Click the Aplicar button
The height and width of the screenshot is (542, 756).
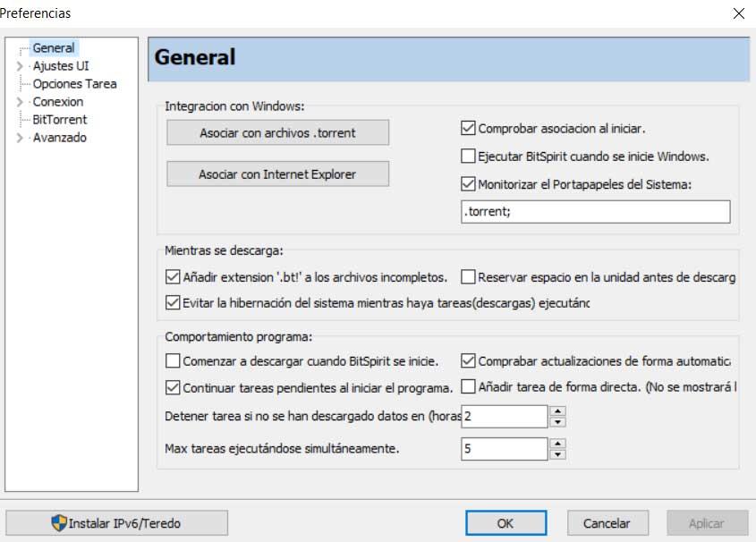pyautogui.click(x=708, y=523)
